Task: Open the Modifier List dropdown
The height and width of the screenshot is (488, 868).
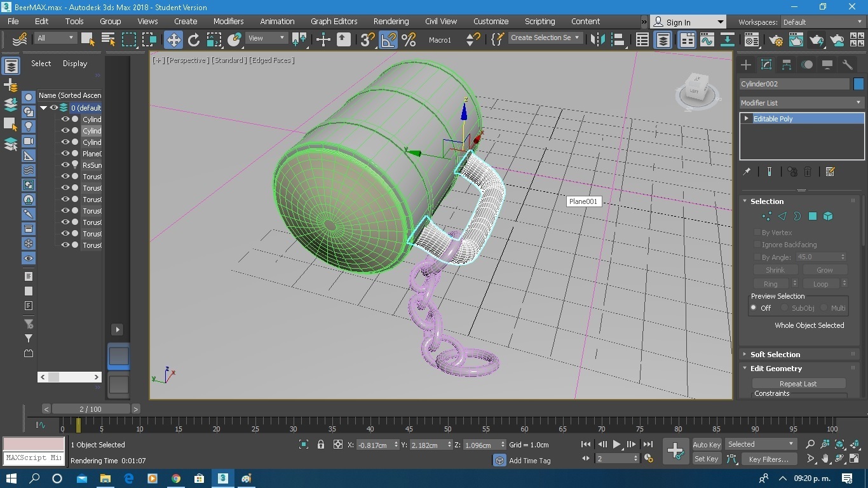Action: point(801,103)
